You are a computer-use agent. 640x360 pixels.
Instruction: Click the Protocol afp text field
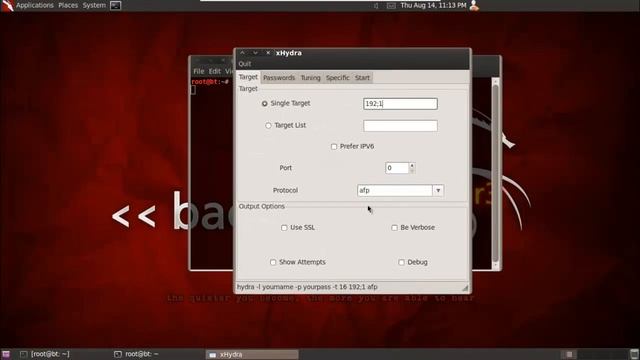click(x=395, y=191)
